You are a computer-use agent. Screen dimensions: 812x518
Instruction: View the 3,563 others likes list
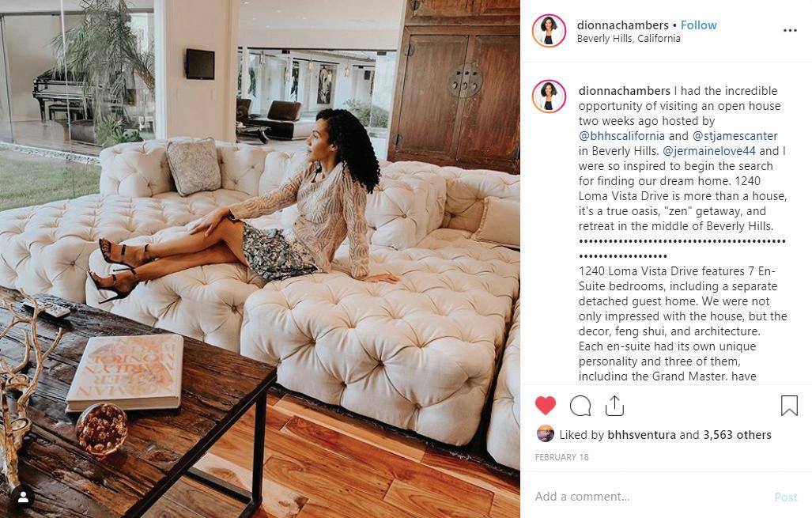pos(737,435)
